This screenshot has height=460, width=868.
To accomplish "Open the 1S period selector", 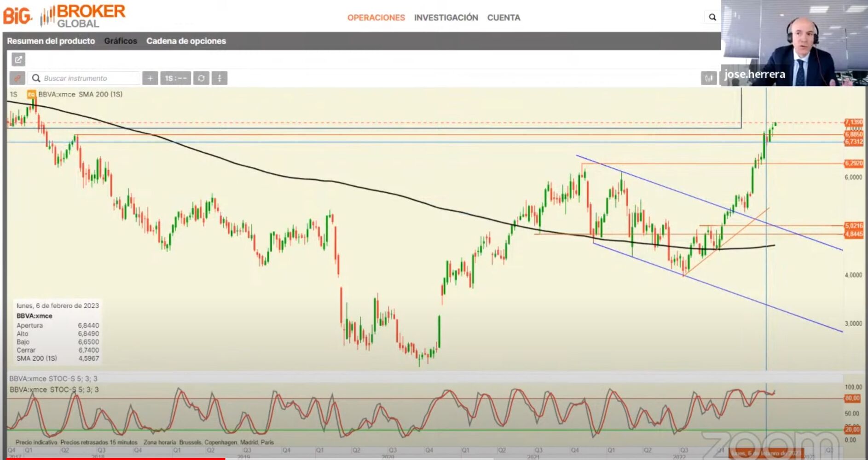I will tap(176, 78).
